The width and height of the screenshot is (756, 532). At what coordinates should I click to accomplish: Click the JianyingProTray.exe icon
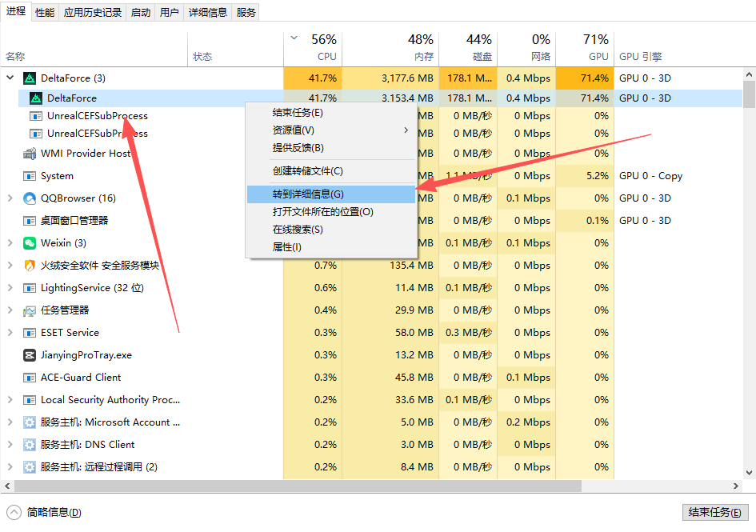(x=30, y=355)
